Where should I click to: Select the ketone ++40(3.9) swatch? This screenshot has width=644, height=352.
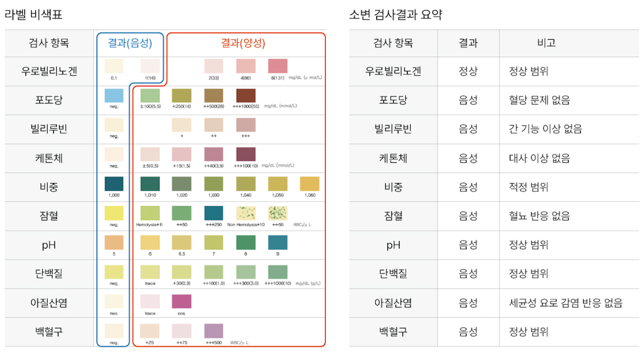tap(213, 154)
